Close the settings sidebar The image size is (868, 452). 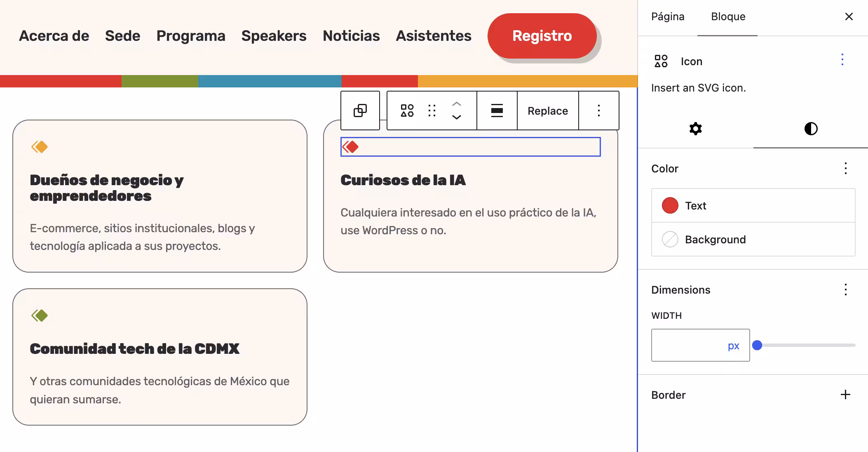pos(849,16)
